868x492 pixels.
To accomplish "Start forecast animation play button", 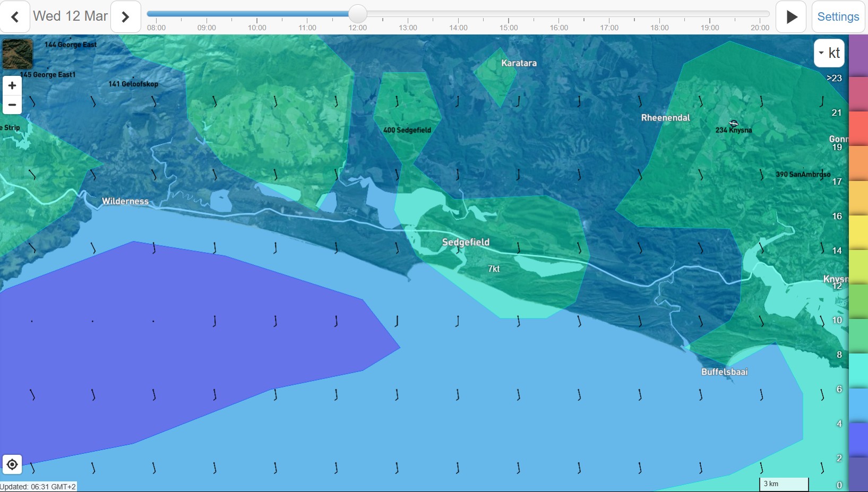I will click(791, 17).
